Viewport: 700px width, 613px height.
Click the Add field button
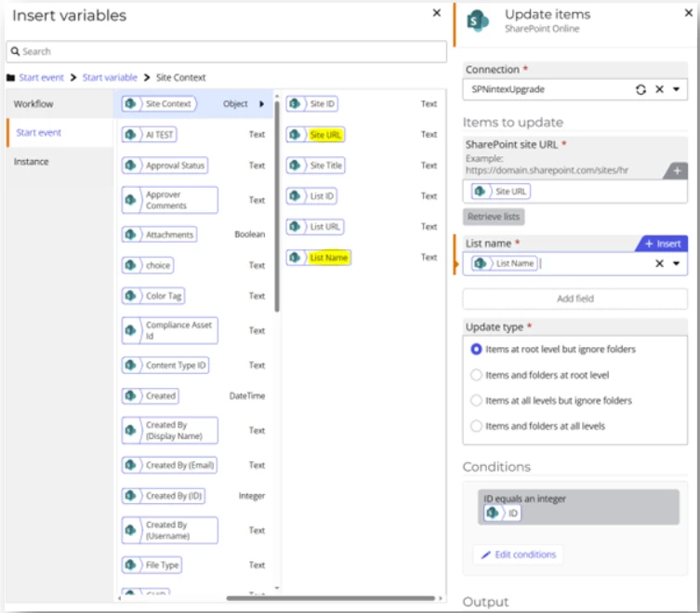(x=575, y=299)
